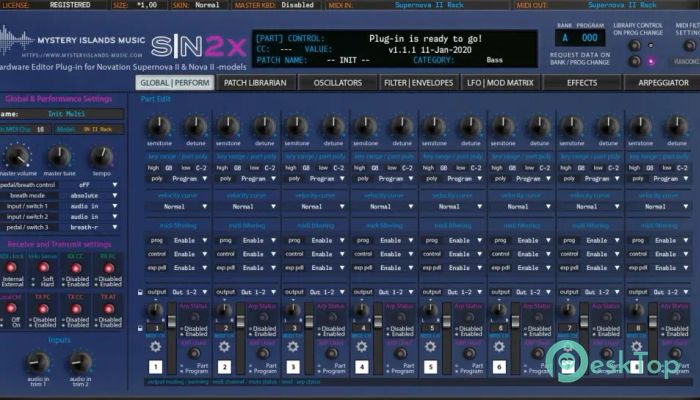Click part 1 semitone knob

tap(159, 127)
